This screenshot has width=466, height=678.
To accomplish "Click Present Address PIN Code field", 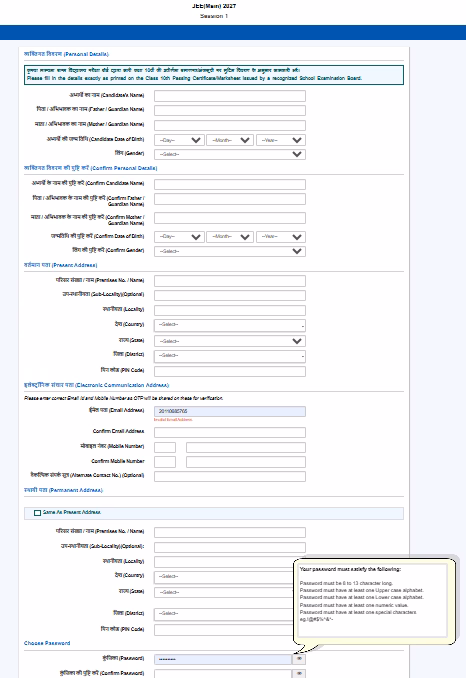I will tap(230, 371).
